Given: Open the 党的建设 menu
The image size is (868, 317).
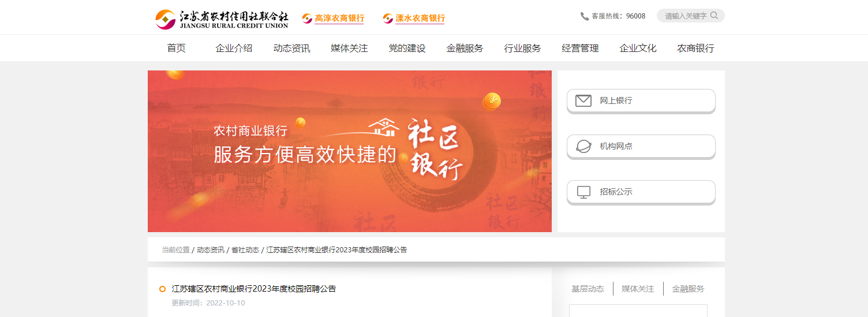Looking at the screenshot, I should tap(407, 49).
